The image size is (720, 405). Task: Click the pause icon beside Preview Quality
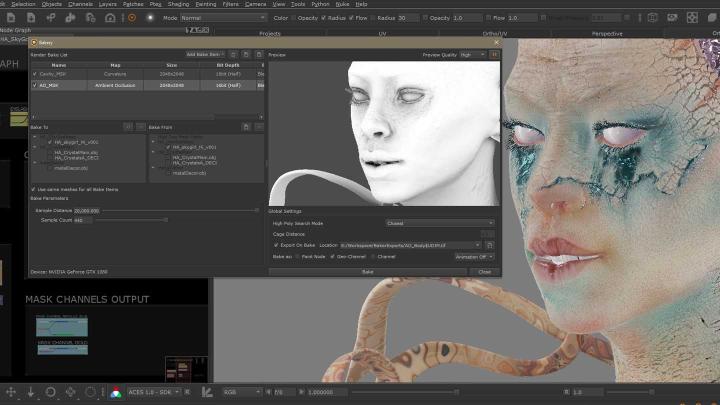(494, 55)
